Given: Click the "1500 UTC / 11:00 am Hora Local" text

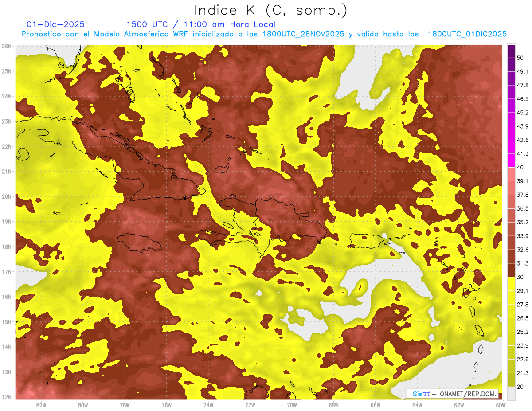Looking at the screenshot, I should (x=201, y=24).
